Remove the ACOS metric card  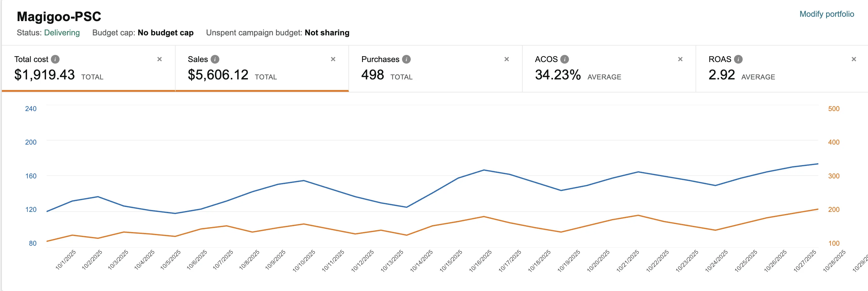(x=680, y=59)
